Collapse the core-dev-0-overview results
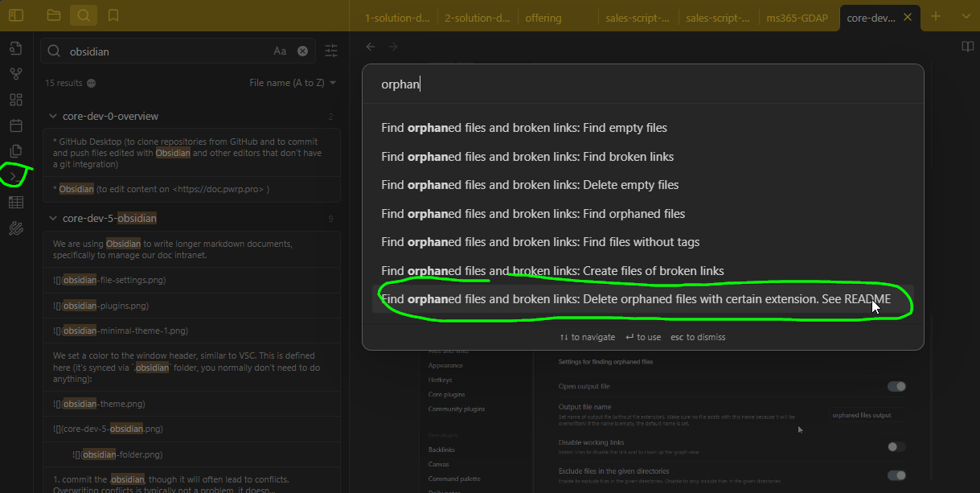 (x=53, y=117)
